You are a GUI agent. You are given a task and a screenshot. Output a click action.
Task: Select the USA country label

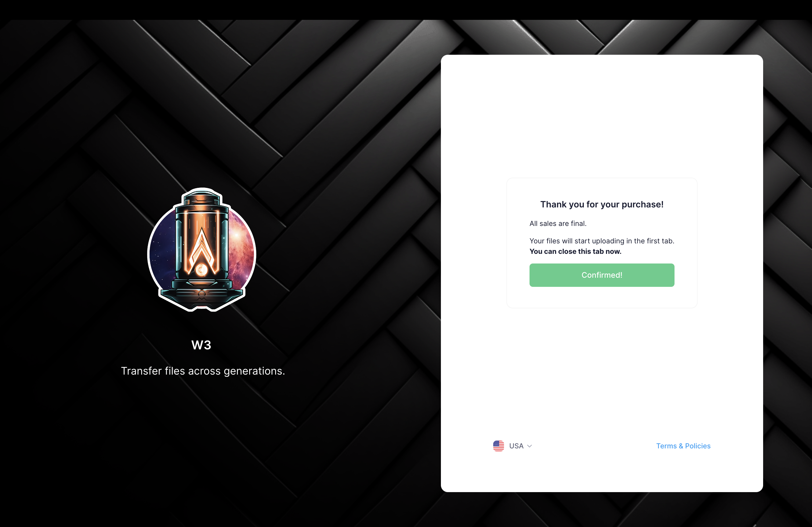click(x=516, y=446)
